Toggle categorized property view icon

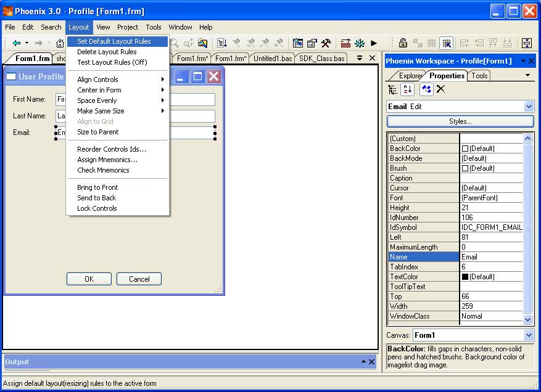coord(392,89)
